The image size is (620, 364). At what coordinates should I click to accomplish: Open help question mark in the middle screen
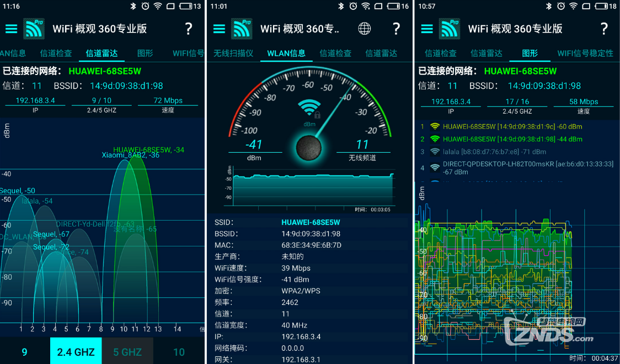click(x=396, y=29)
